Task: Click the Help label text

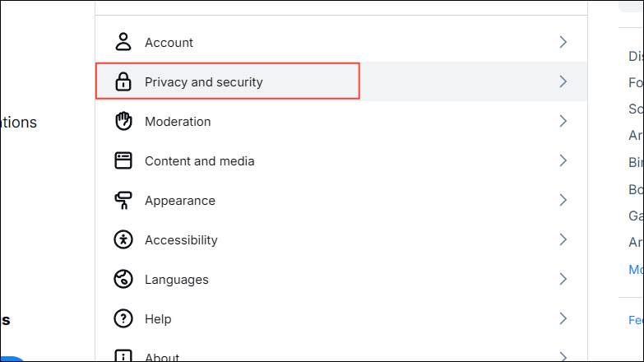Action: [158, 319]
